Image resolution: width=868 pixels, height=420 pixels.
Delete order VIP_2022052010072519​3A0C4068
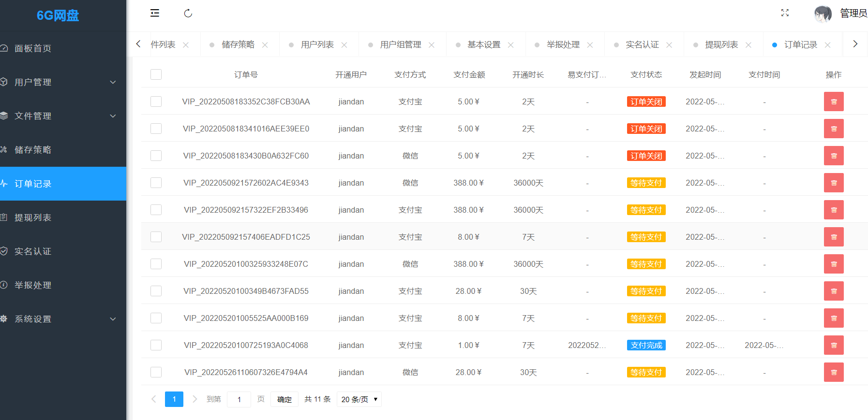pos(834,345)
